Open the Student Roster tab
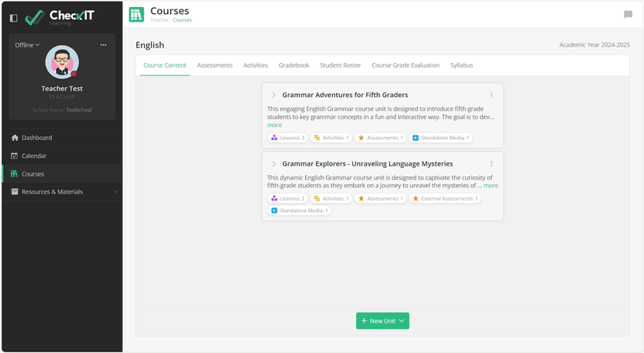The width and height of the screenshot is (644, 353). click(341, 65)
